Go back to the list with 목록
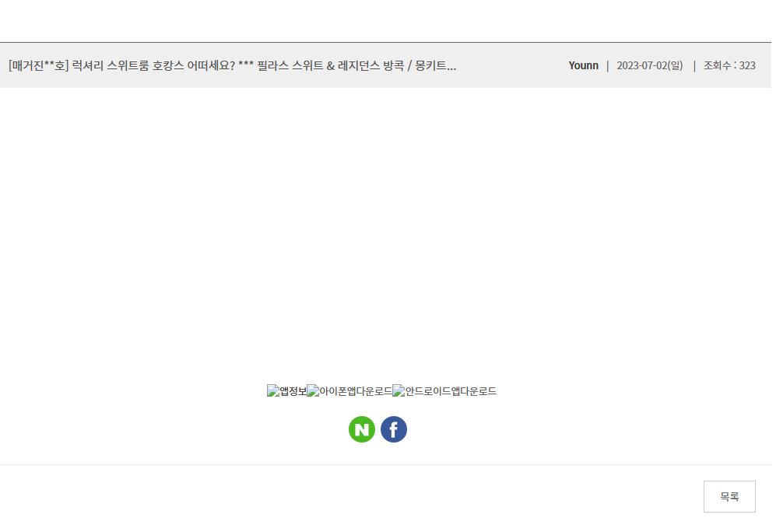The image size is (776, 532). coord(729,496)
